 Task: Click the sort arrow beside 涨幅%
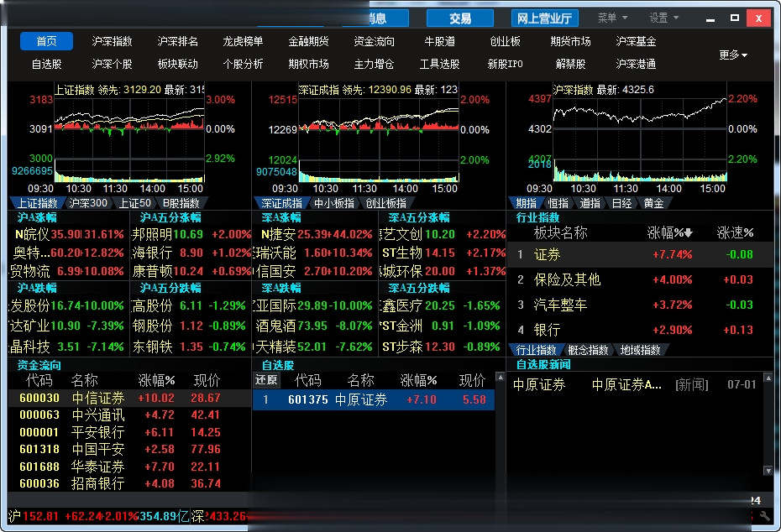click(x=689, y=232)
